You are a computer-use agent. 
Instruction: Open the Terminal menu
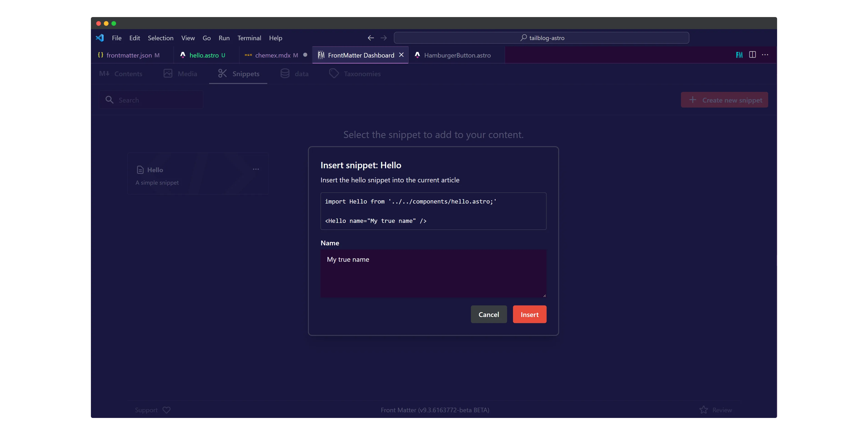point(249,38)
